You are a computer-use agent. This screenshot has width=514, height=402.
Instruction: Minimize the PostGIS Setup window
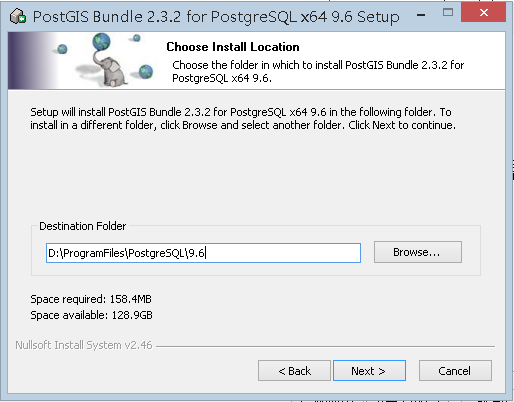point(421,14)
